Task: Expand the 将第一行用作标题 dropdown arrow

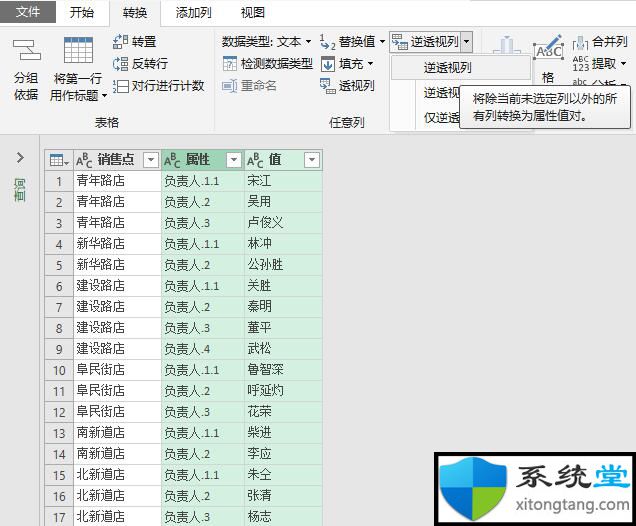Action: 105,96
